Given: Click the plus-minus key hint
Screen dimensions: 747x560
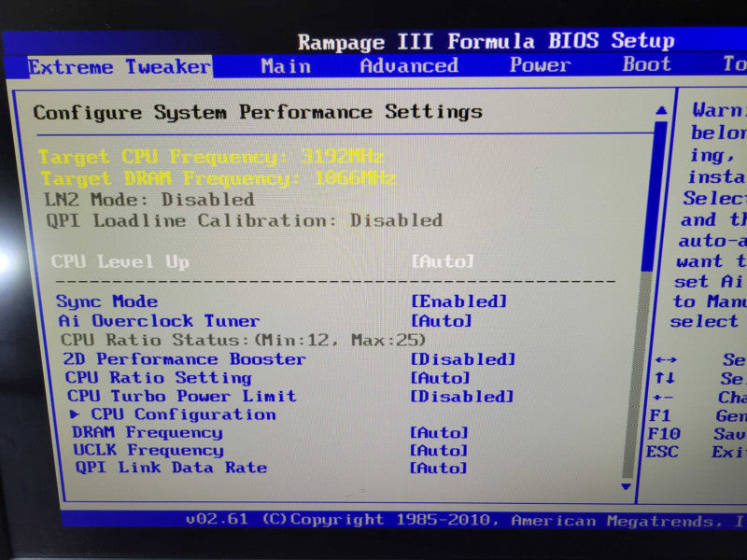Looking at the screenshot, I should [x=663, y=397].
